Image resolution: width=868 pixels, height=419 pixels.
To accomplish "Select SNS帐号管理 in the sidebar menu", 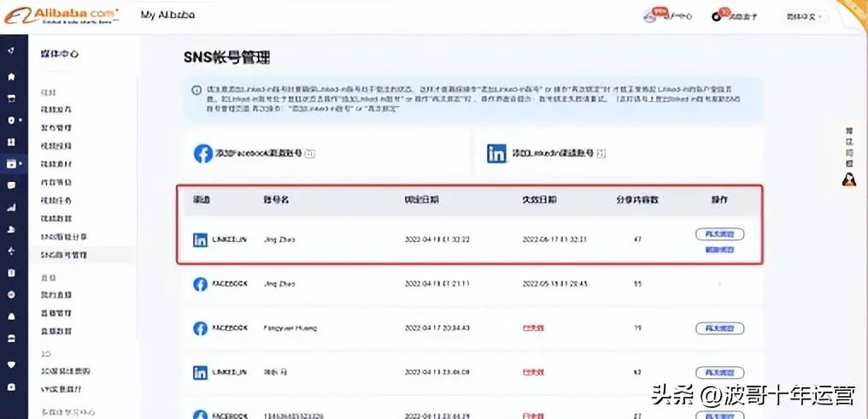I will [64, 255].
